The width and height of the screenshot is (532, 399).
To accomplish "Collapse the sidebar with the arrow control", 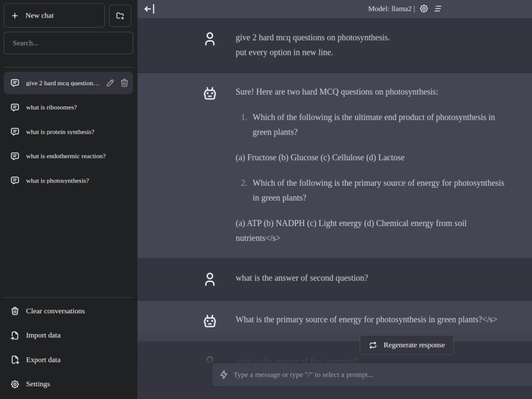I will (x=148, y=9).
